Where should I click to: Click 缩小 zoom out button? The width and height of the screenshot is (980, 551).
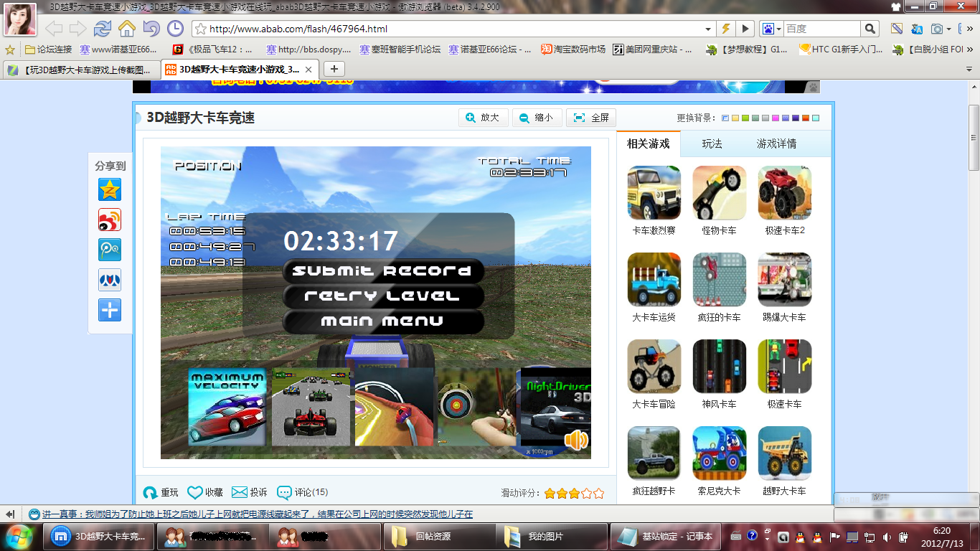537,118
